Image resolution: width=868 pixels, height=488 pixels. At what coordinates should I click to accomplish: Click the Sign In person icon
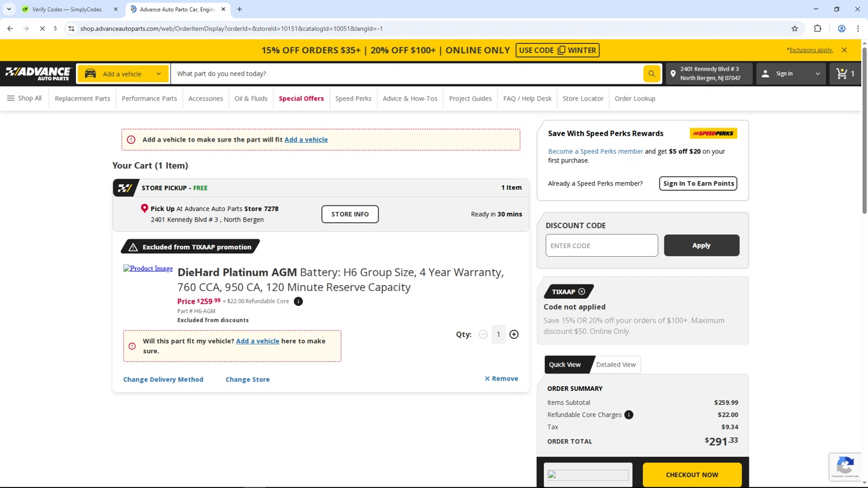765,73
